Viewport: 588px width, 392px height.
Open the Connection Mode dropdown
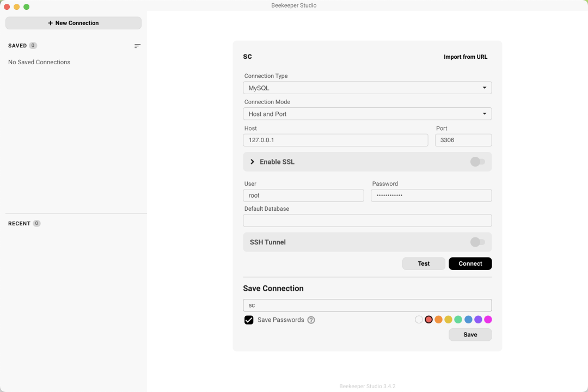[367, 114]
